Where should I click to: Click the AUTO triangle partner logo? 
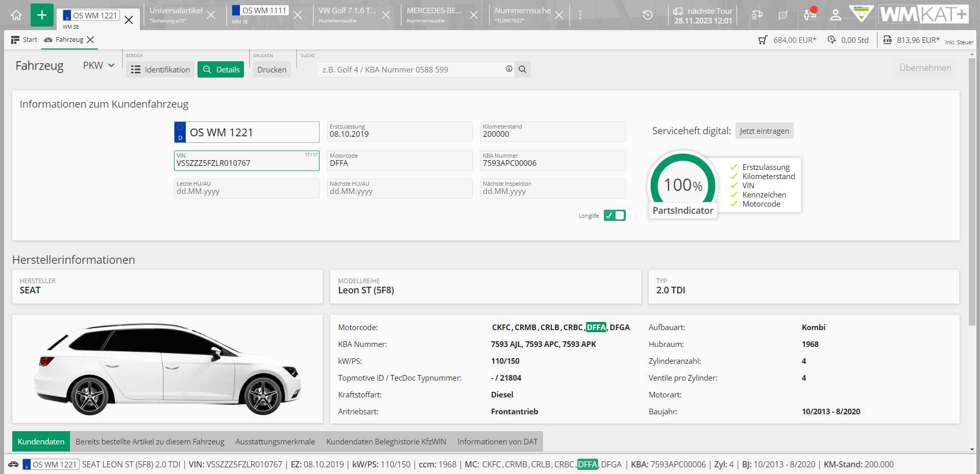click(x=861, y=14)
